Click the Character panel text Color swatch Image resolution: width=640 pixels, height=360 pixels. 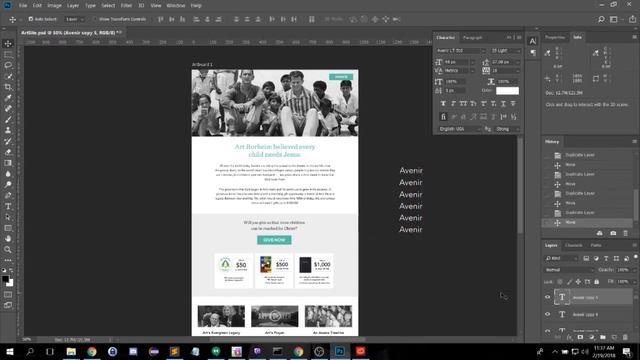pos(507,91)
